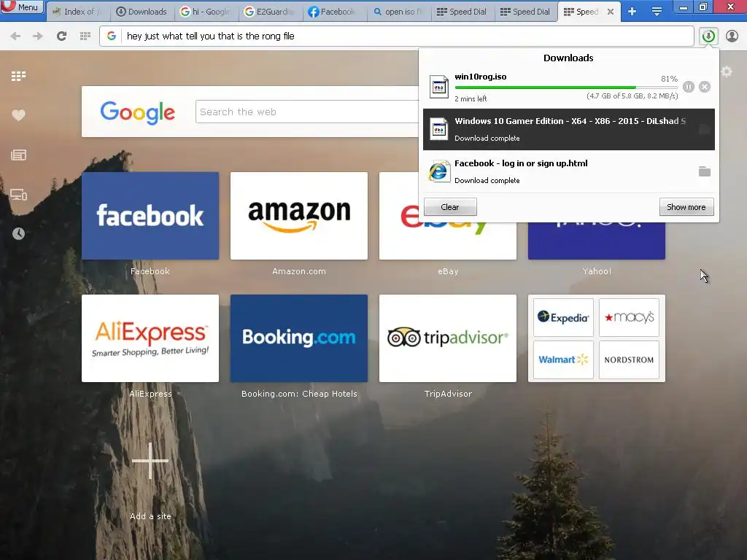747x560 pixels.
Task: Click the Internet Explorer html file icon
Action: (x=438, y=171)
